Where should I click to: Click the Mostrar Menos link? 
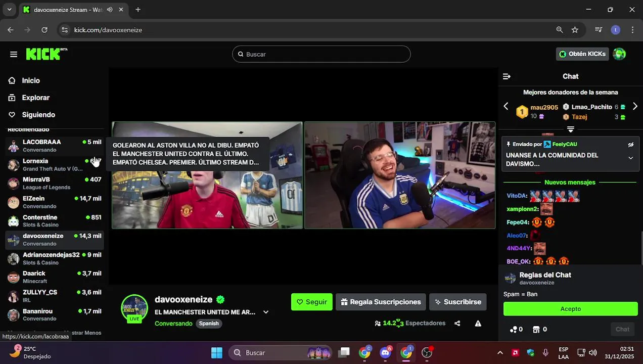tap(86, 333)
